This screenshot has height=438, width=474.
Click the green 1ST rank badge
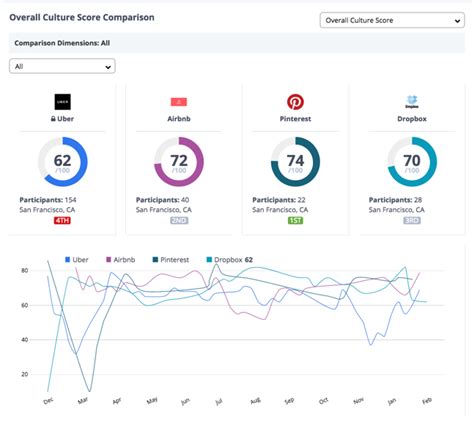click(x=295, y=220)
